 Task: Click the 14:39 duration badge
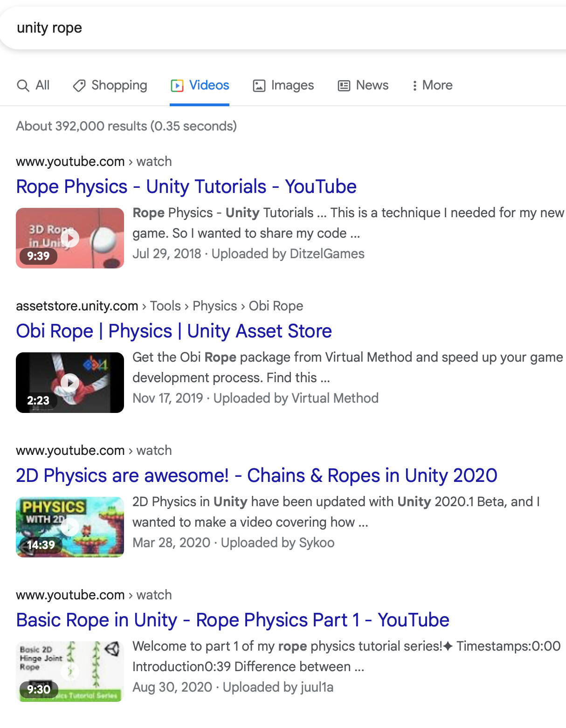[41, 545]
